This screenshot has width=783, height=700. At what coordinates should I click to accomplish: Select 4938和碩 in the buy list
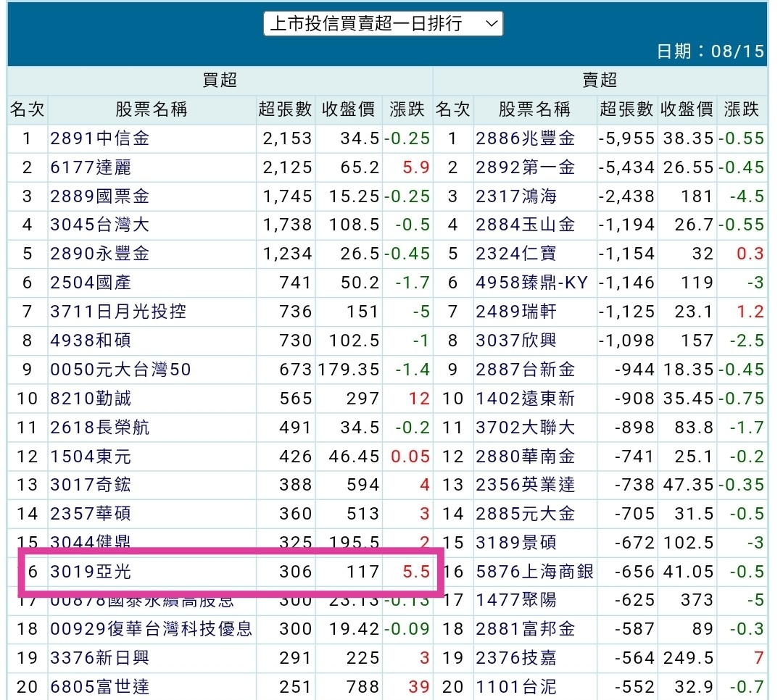(91, 341)
